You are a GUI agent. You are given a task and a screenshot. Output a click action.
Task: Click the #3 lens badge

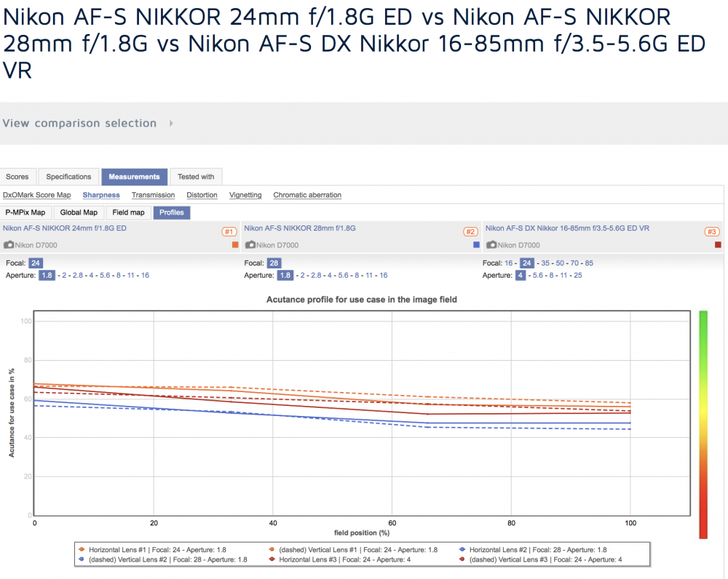[x=712, y=231]
